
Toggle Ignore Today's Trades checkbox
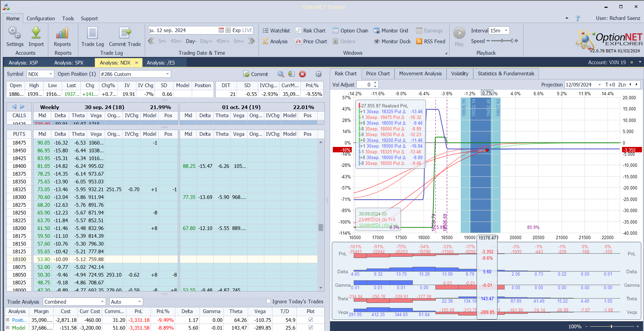[269, 301]
